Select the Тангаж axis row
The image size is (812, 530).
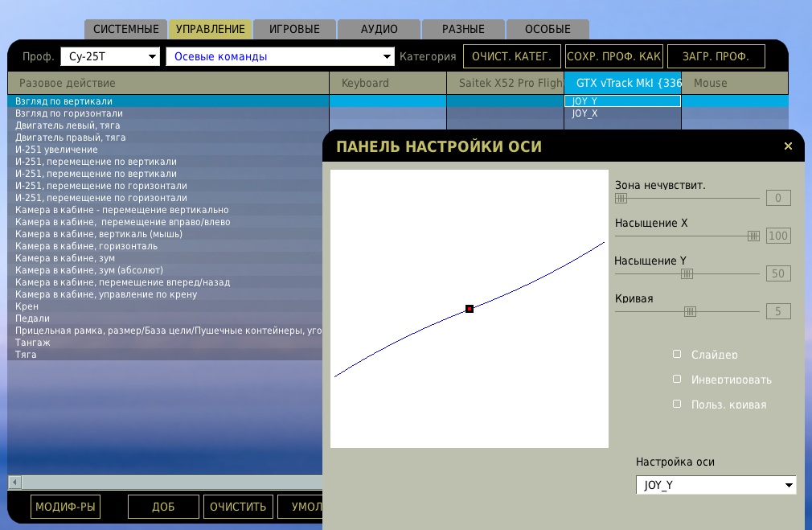pos(166,343)
